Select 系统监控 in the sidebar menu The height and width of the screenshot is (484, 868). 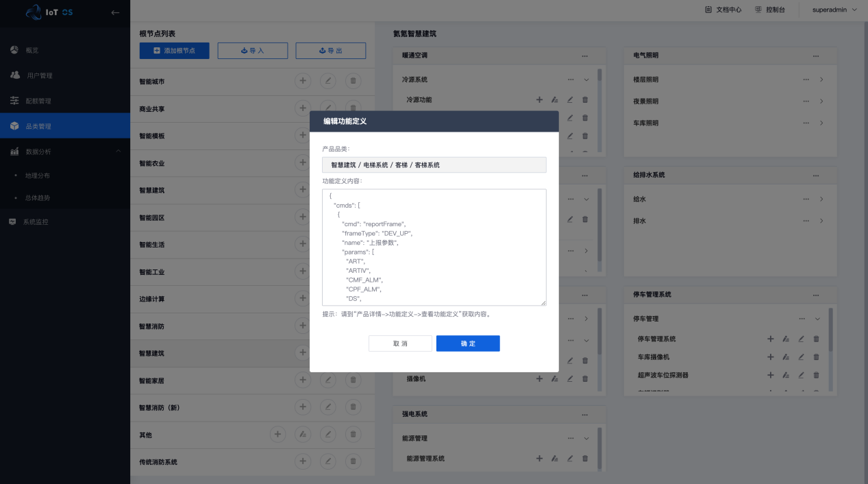36,222
